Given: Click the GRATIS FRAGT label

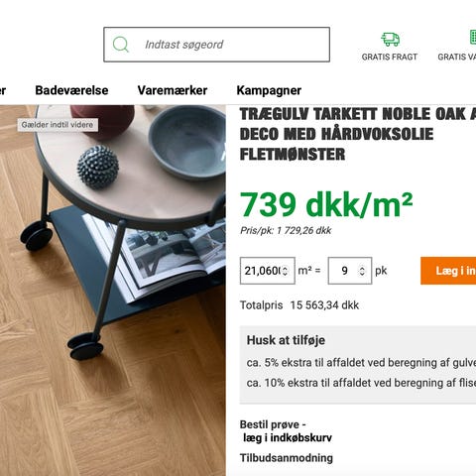Looking at the screenshot, I should 390,57.
